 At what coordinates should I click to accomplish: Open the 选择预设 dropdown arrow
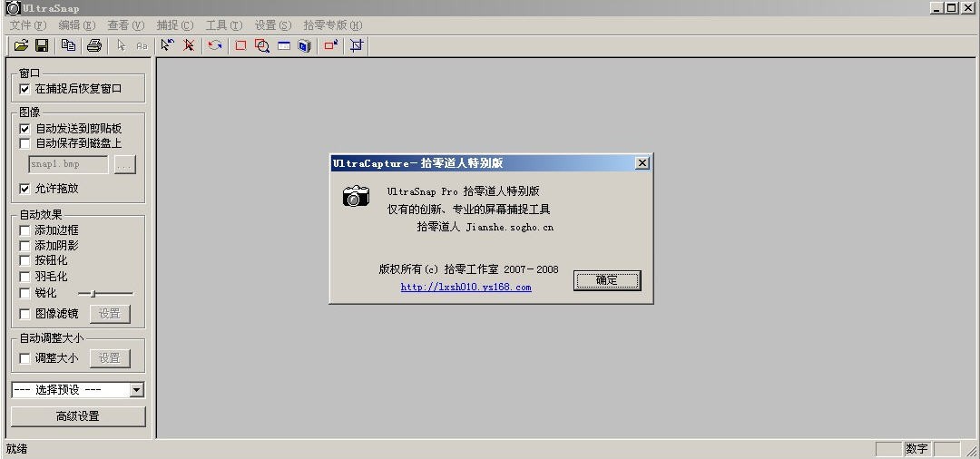point(137,390)
